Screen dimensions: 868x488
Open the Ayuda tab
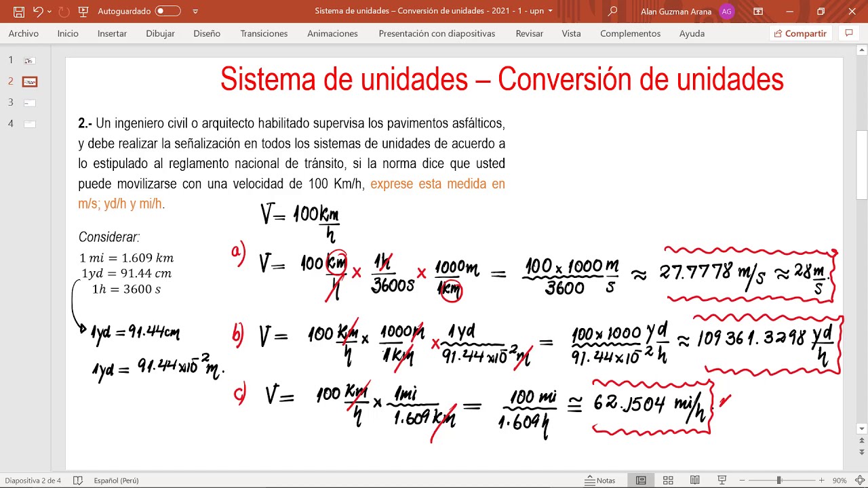click(x=692, y=33)
